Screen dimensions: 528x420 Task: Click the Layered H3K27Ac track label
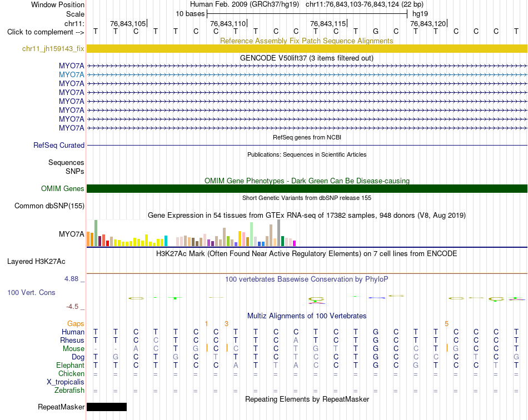click(36, 261)
